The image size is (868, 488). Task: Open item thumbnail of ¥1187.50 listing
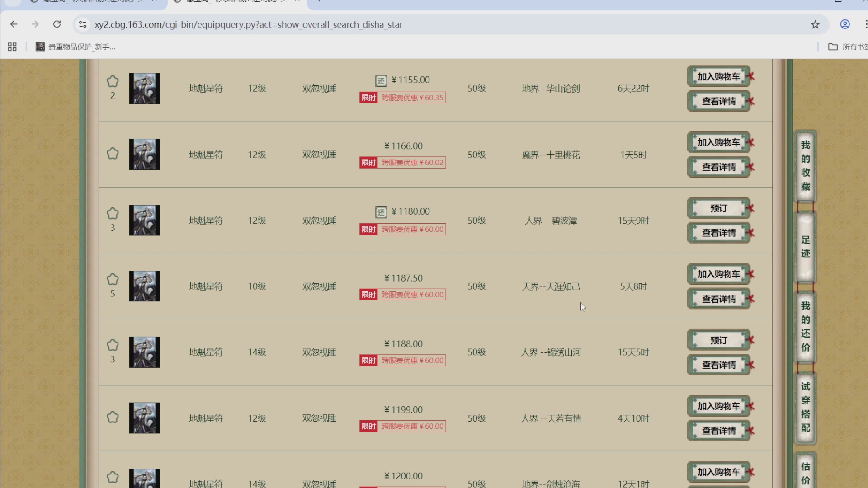(145, 286)
